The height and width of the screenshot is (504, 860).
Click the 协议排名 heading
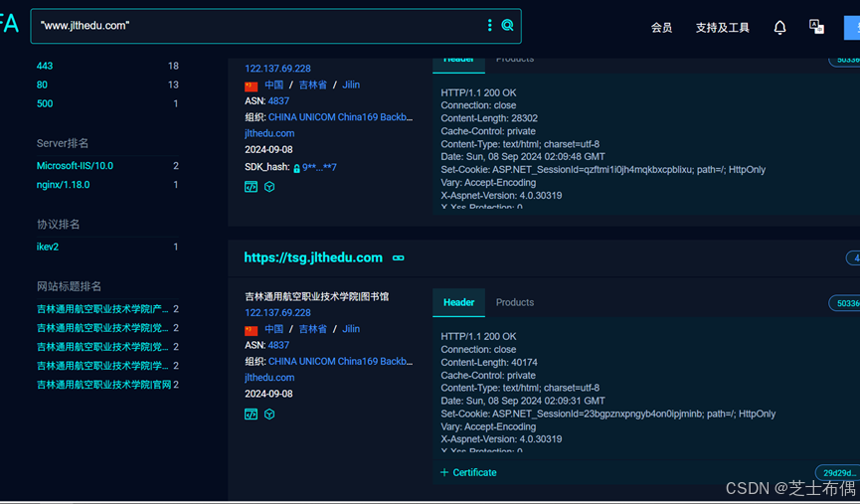(58, 225)
